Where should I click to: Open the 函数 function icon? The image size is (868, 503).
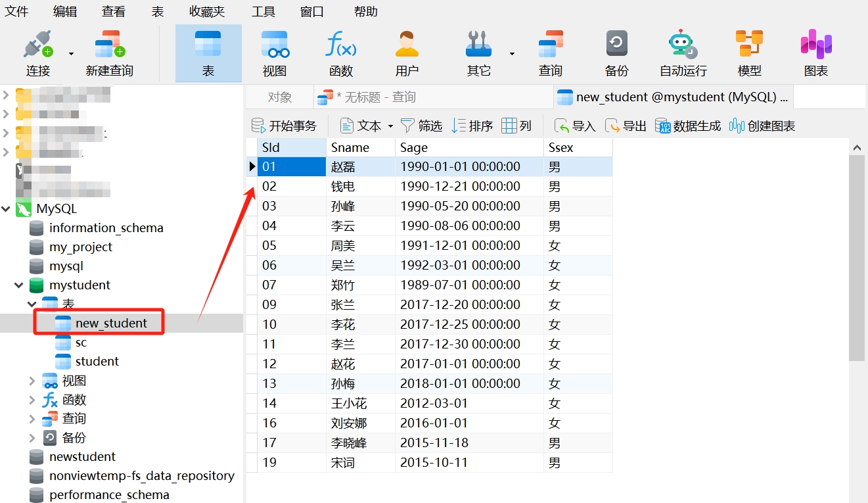pyautogui.click(x=341, y=45)
